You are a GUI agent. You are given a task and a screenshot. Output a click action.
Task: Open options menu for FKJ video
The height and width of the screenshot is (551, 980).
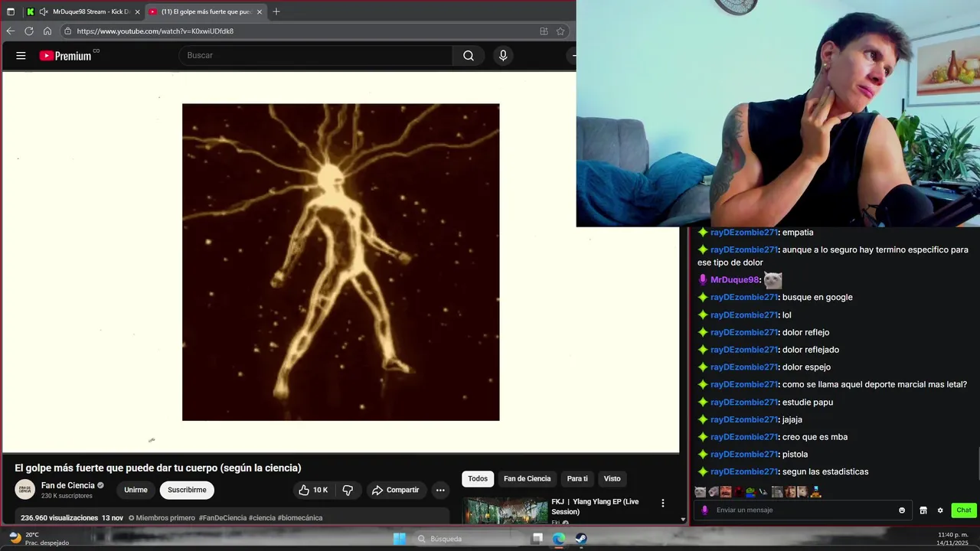[663, 504]
